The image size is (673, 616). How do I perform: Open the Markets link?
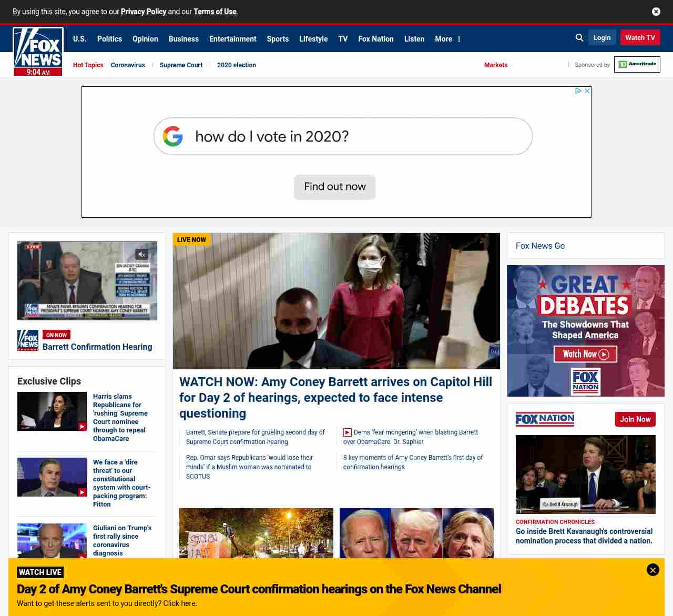(x=495, y=65)
